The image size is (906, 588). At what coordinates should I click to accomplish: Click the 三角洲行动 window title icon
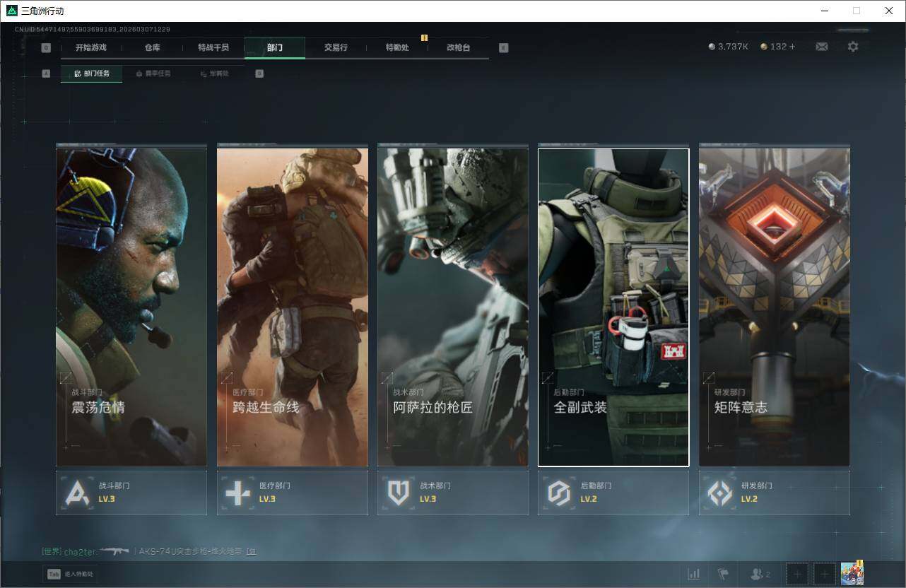pos(11,11)
